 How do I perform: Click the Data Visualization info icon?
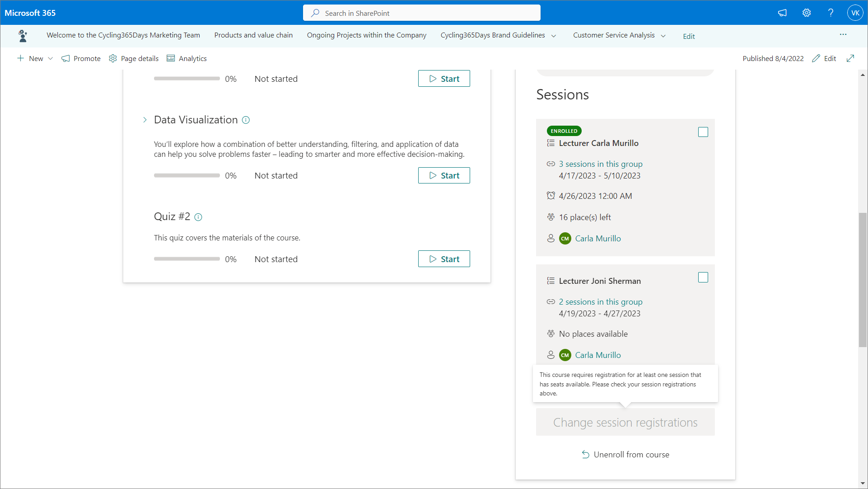tap(246, 120)
